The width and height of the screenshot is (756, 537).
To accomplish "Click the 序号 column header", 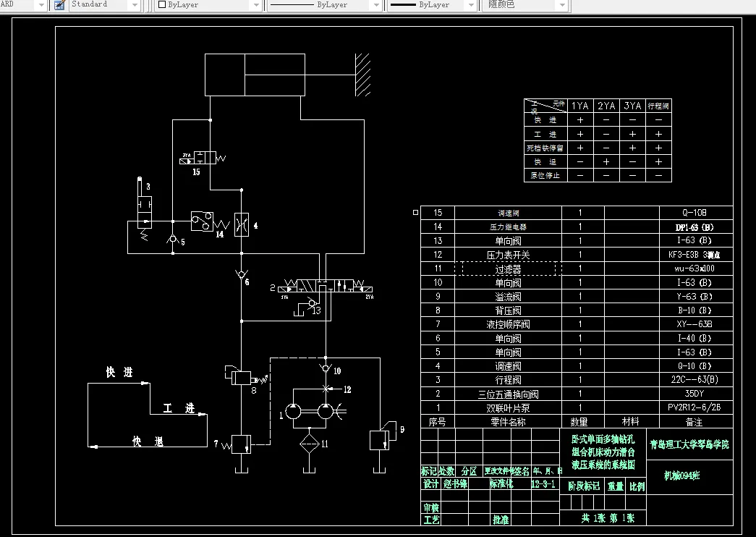I will (437, 422).
